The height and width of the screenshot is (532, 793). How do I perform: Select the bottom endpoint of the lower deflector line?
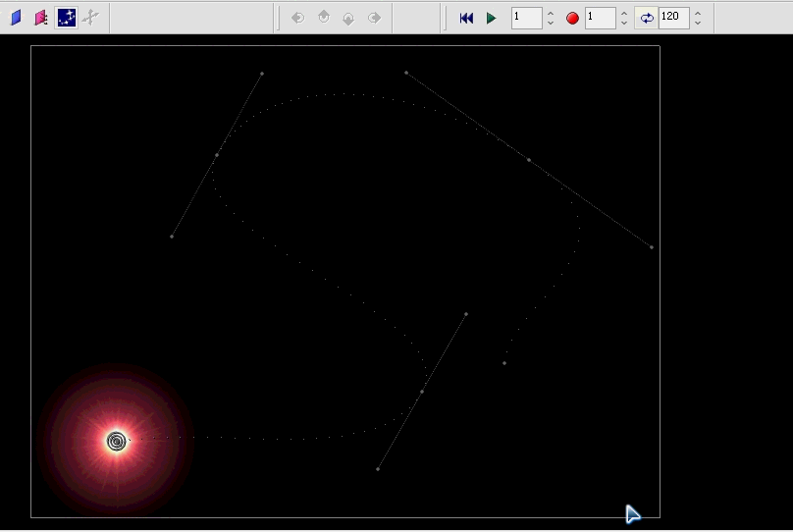[378, 469]
